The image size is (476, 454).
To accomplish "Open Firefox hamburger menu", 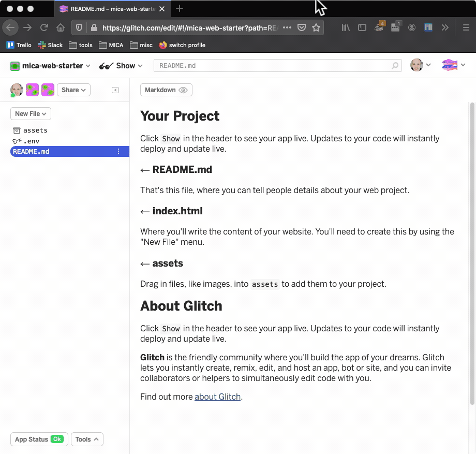I will point(466,27).
